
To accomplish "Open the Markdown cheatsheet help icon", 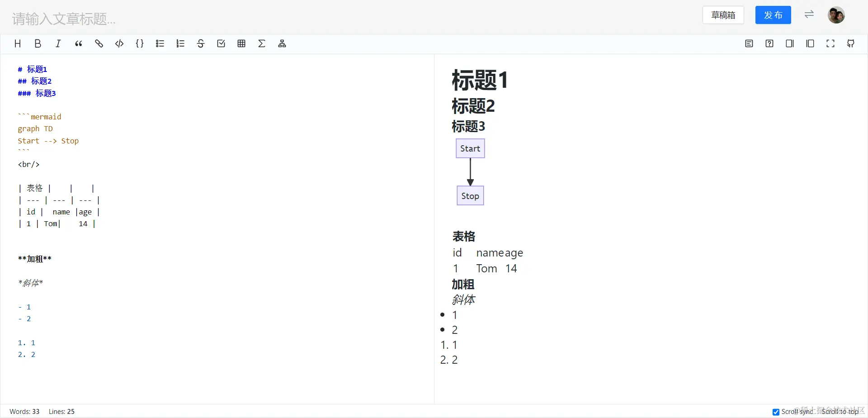I will (x=769, y=43).
